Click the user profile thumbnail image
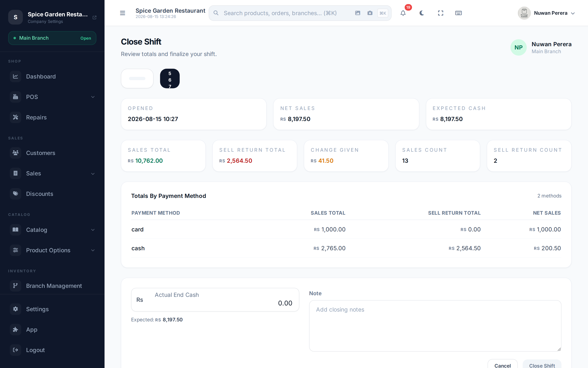This screenshot has height=368, width=588. (x=524, y=13)
